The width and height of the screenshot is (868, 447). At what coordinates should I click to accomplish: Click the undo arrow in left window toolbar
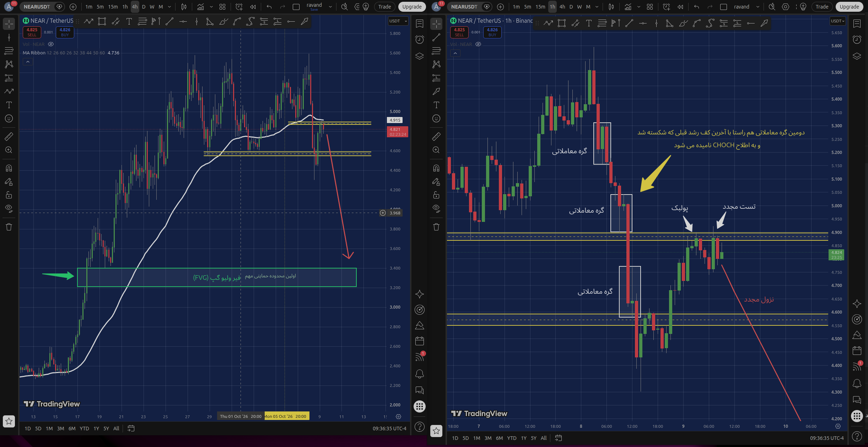pyautogui.click(x=269, y=7)
